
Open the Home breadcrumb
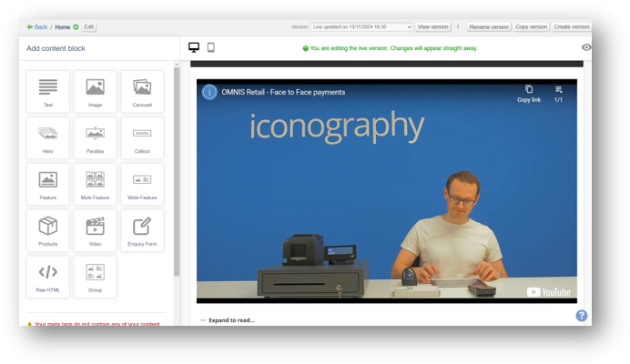[62, 27]
